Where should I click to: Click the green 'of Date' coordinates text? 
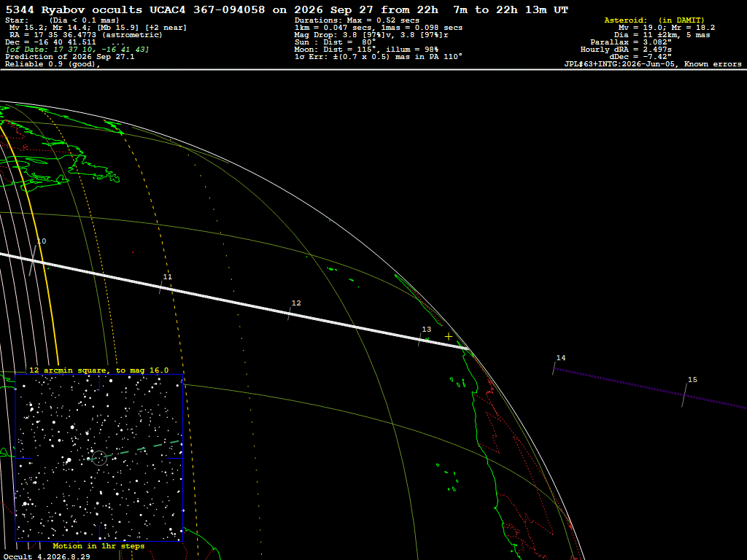click(x=77, y=49)
